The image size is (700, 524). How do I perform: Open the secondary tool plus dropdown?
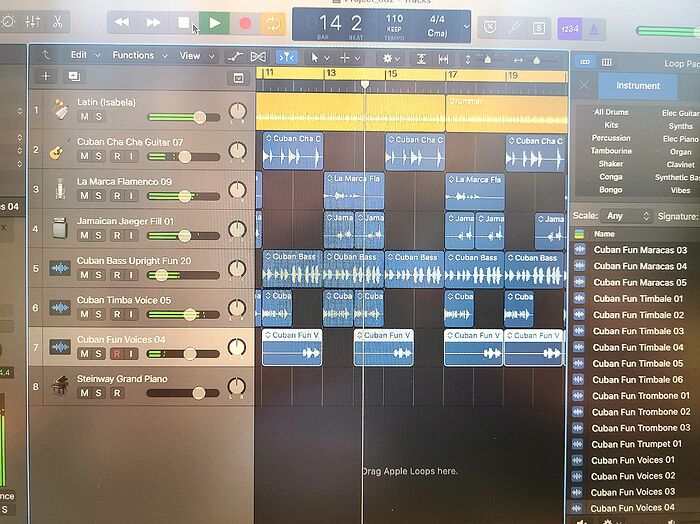(350, 58)
